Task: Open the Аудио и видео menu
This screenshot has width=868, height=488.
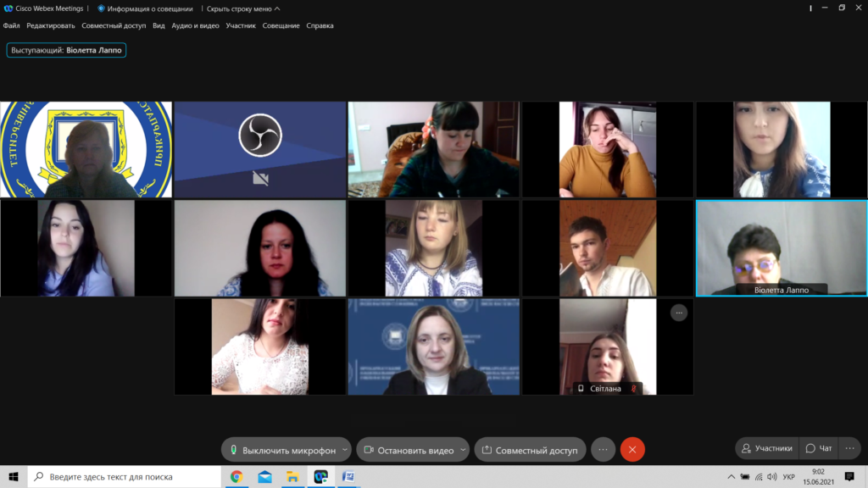Action: 195,25
